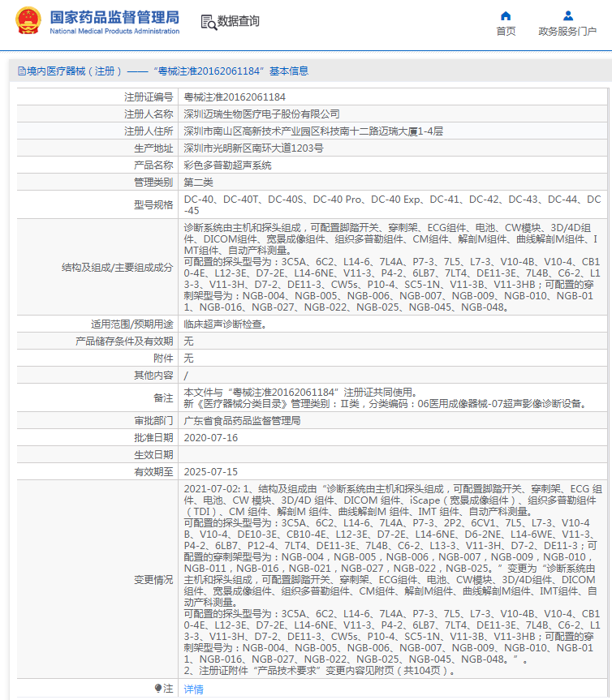The image size is (612, 700).
Task: Click the 生产地址 row label
Action: point(153,148)
